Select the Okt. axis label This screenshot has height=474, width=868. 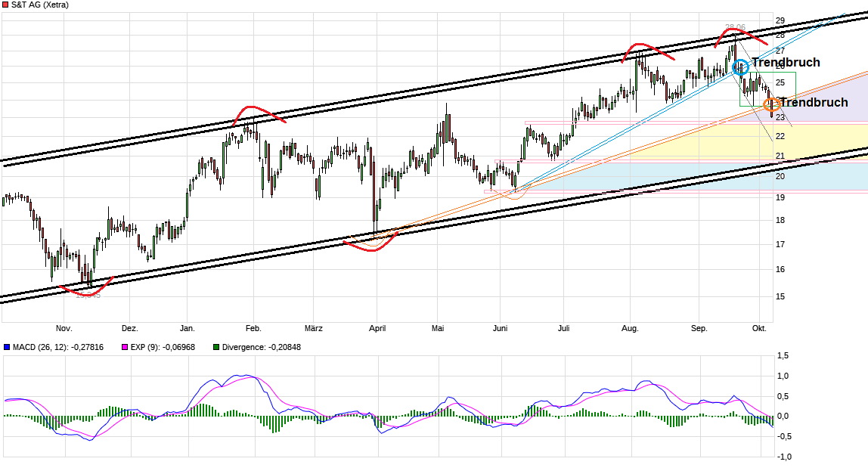pyautogui.click(x=759, y=328)
